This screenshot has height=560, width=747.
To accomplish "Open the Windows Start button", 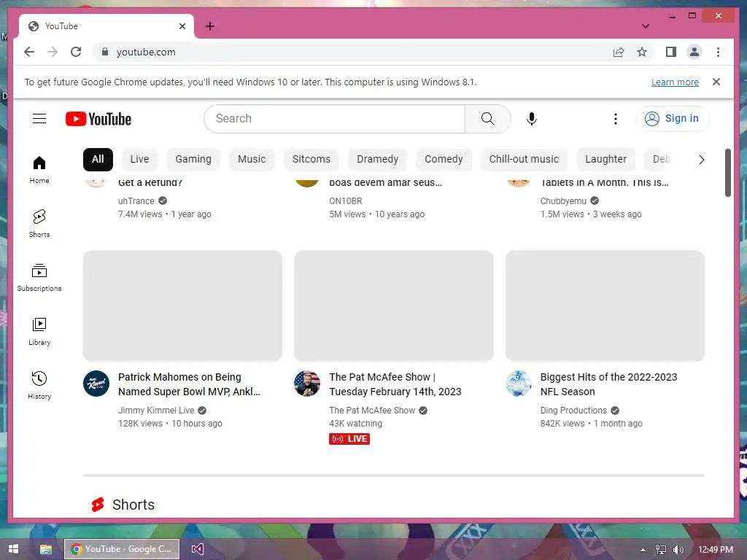I will (13, 549).
